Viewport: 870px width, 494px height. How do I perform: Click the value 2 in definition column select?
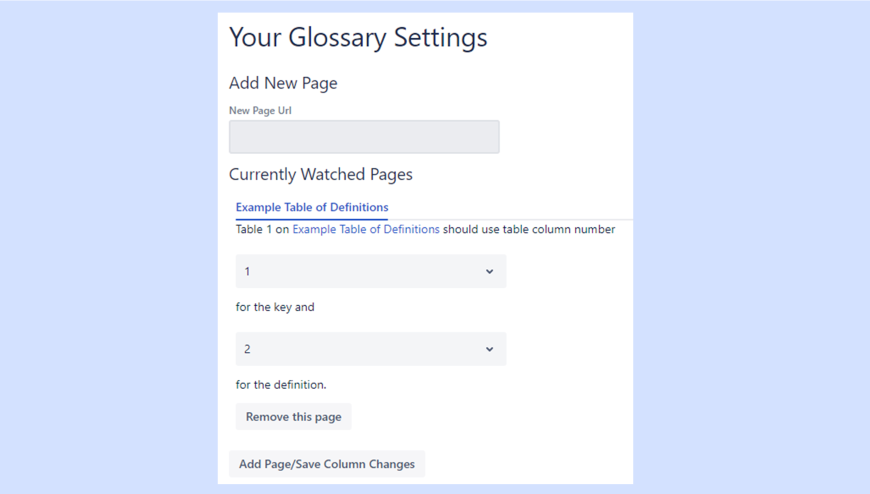click(248, 349)
